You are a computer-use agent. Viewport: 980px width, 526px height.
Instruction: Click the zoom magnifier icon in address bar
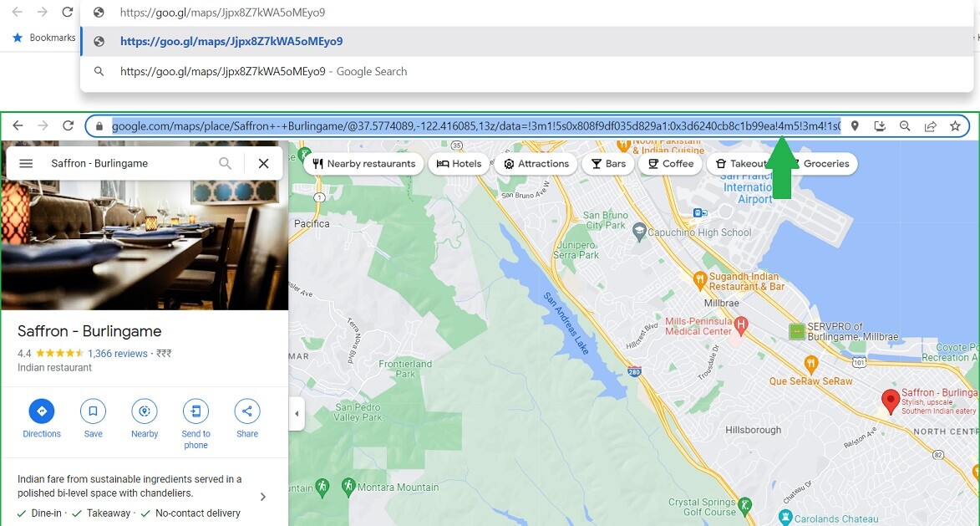click(904, 126)
